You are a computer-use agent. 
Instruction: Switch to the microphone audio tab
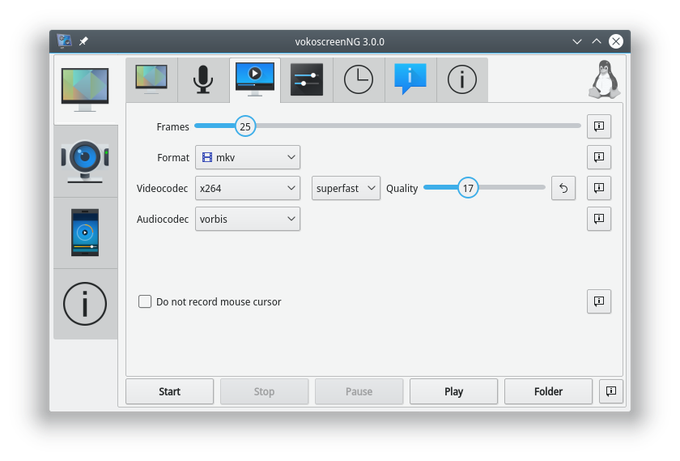203,80
